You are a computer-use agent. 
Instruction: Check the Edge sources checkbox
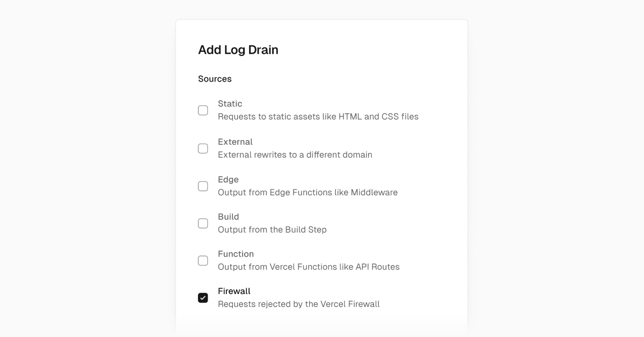coord(203,186)
